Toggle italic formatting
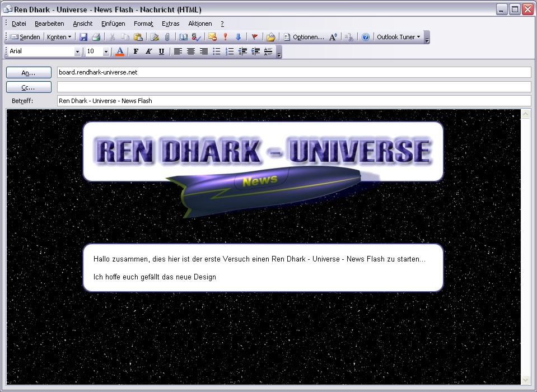Viewport: 537px width, 392px height. pos(148,52)
